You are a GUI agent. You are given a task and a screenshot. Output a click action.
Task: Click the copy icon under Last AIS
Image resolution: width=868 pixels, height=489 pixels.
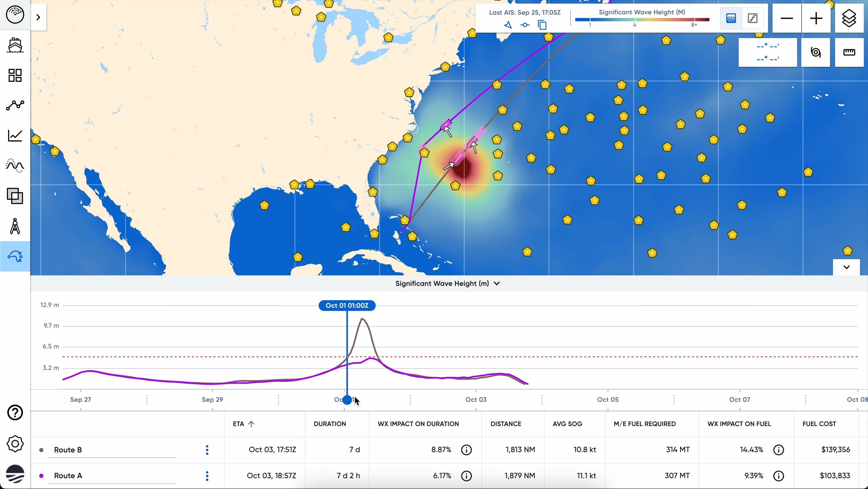click(542, 25)
